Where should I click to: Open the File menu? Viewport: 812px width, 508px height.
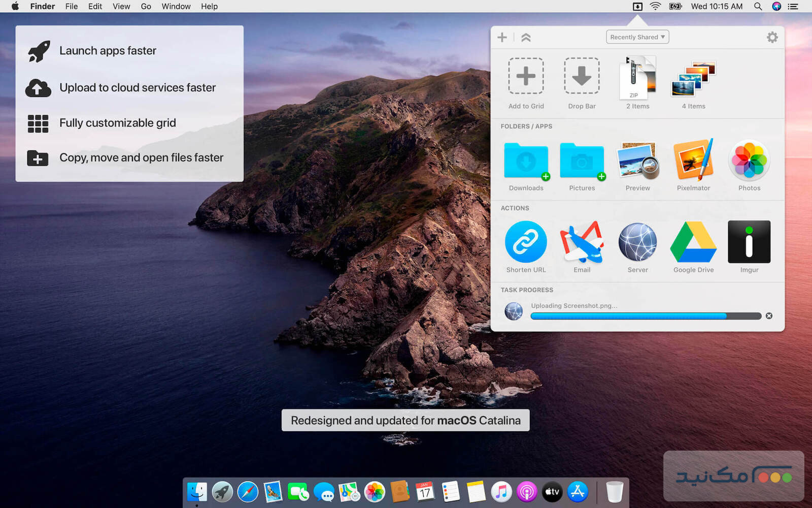tap(72, 7)
